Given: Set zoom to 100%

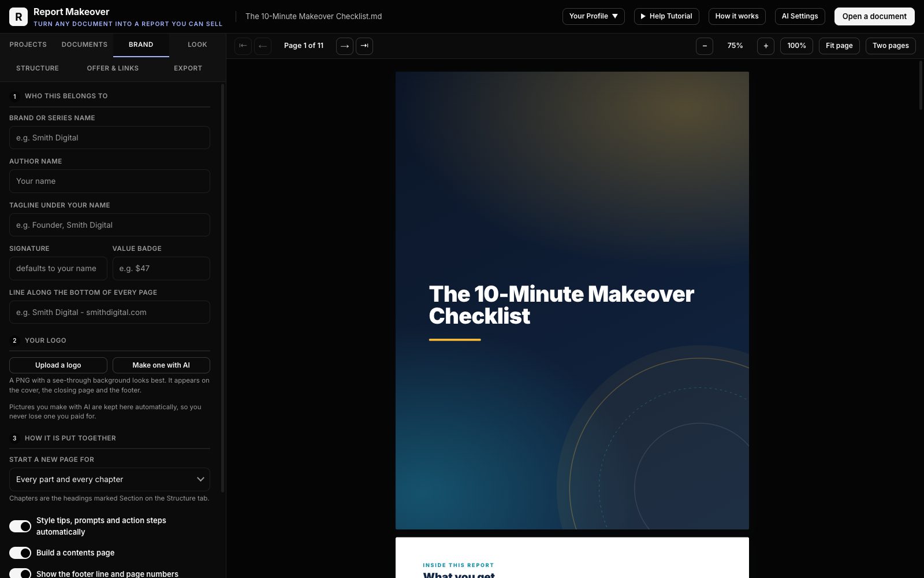Looking at the screenshot, I should [797, 46].
